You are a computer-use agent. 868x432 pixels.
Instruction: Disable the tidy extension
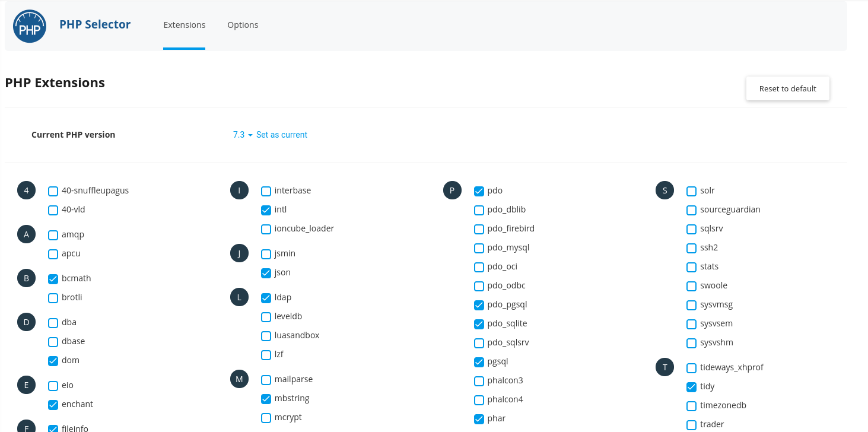(x=692, y=387)
